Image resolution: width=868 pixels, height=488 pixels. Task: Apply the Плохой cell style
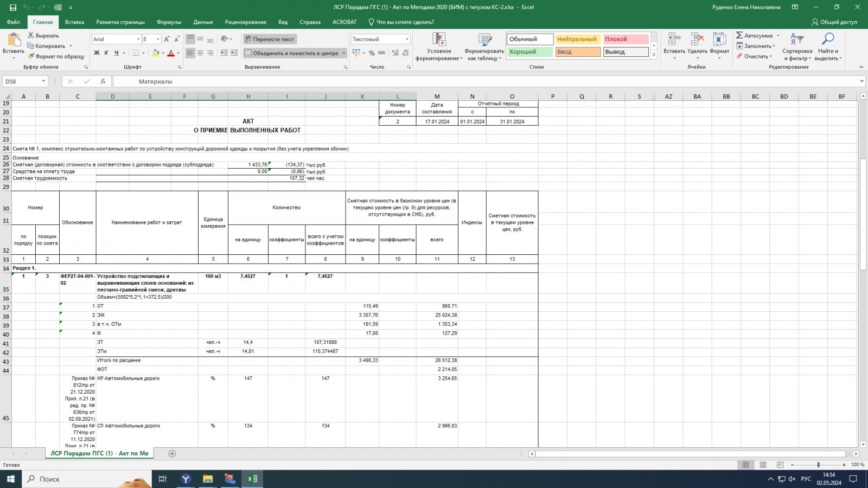click(x=626, y=39)
